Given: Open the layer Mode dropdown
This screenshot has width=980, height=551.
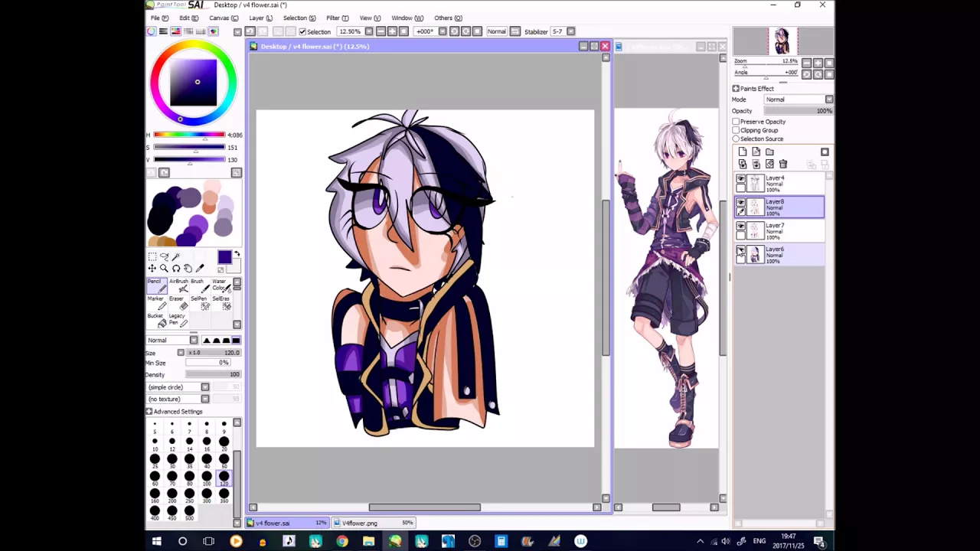Looking at the screenshot, I should click(x=829, y=99).
